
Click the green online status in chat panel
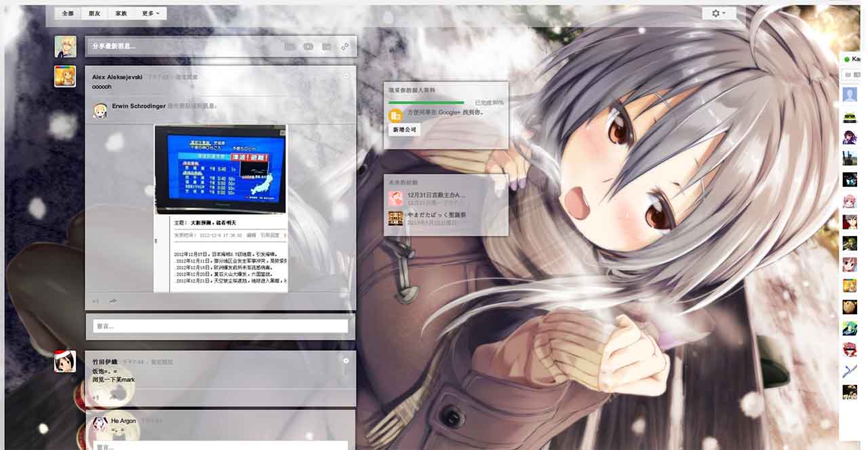click(x=847, y=60)
